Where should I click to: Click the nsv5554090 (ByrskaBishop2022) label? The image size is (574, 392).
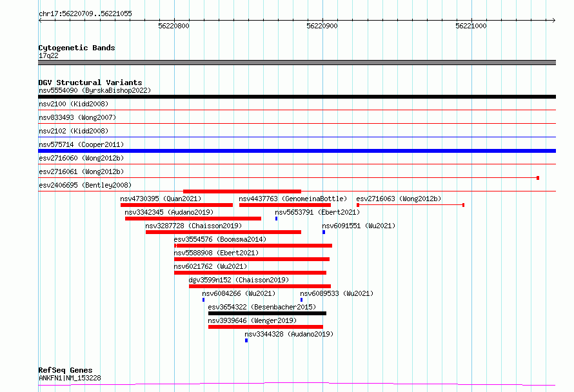tap(95, 90)
